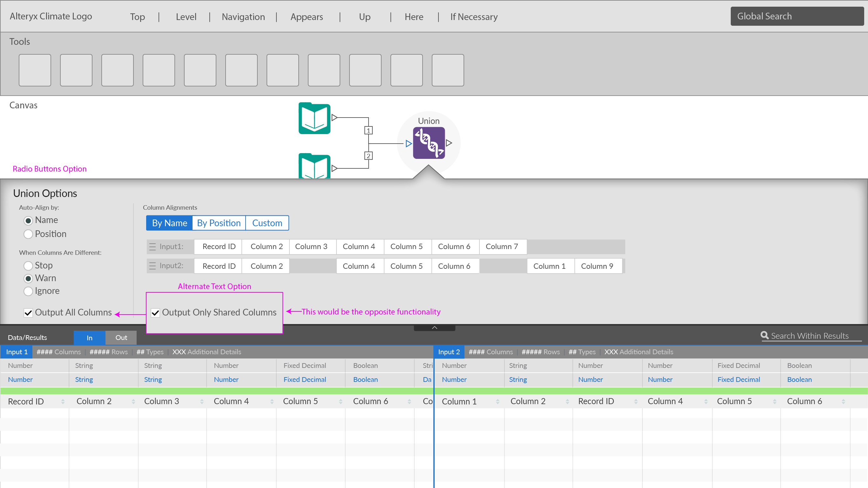This screenshot has width=868, height=488.
Task: Click the connection label numbered 2
Action: pos(368,156)
